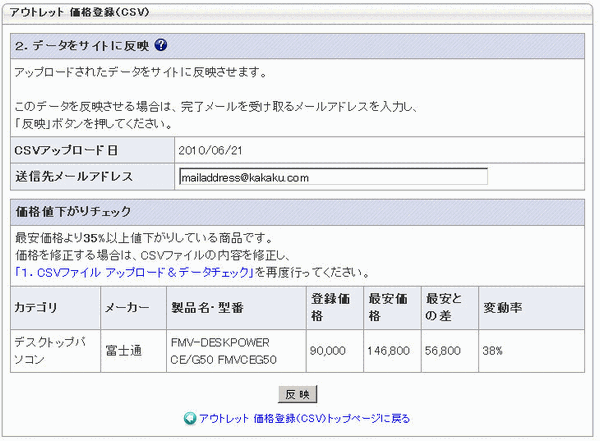Select the lowest price 146,800
This screenshot has width=600, height=441.
pyautogui.click(x=388, y=351)
